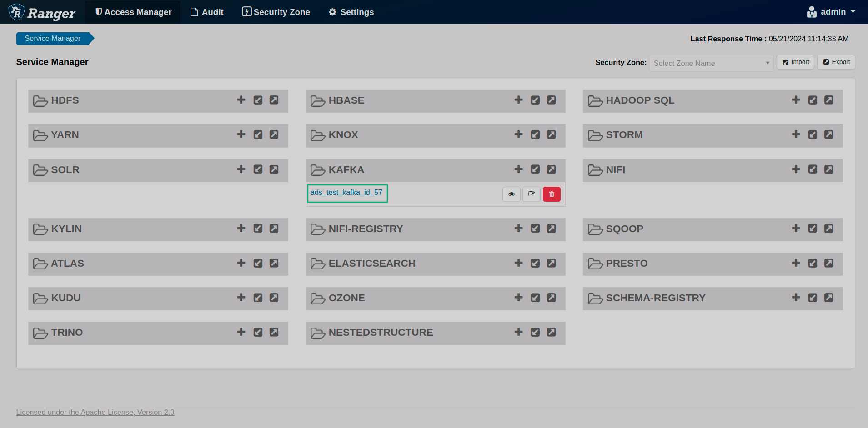868x428 pixels.
Task: Export the SCHEMA-REGISTRY service
Action: 828,298
